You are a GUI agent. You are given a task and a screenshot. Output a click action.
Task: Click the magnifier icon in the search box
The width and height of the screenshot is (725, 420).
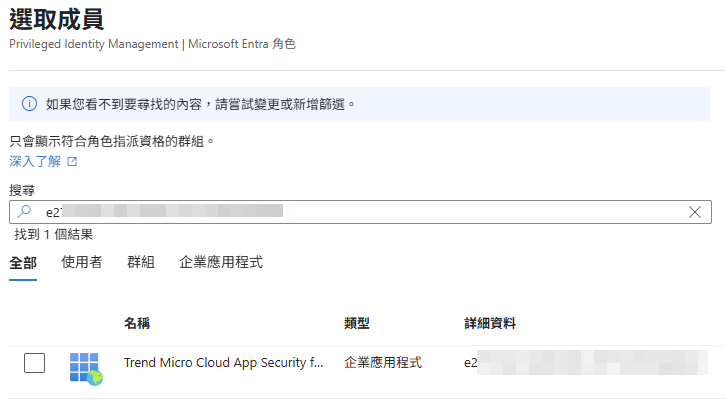pos(26,212)
